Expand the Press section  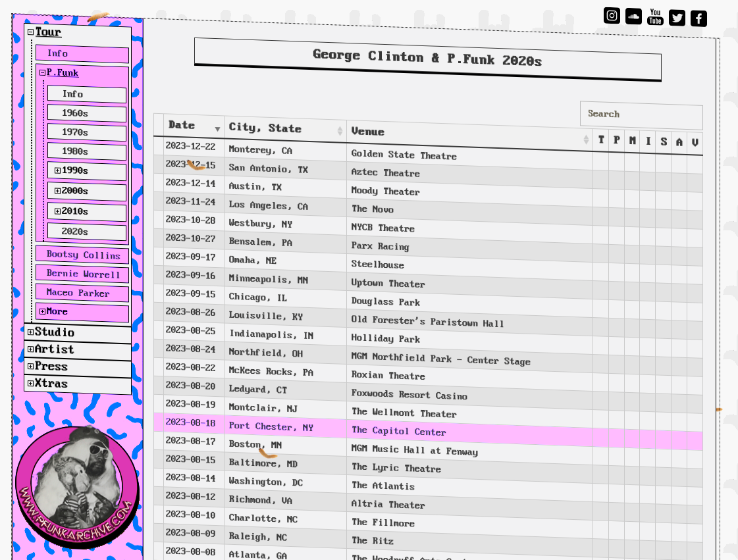click(x=30, y=366)
